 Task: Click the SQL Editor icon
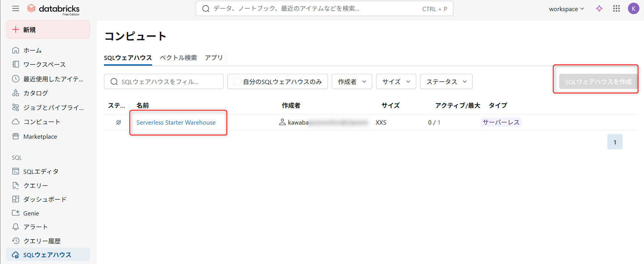16,171
